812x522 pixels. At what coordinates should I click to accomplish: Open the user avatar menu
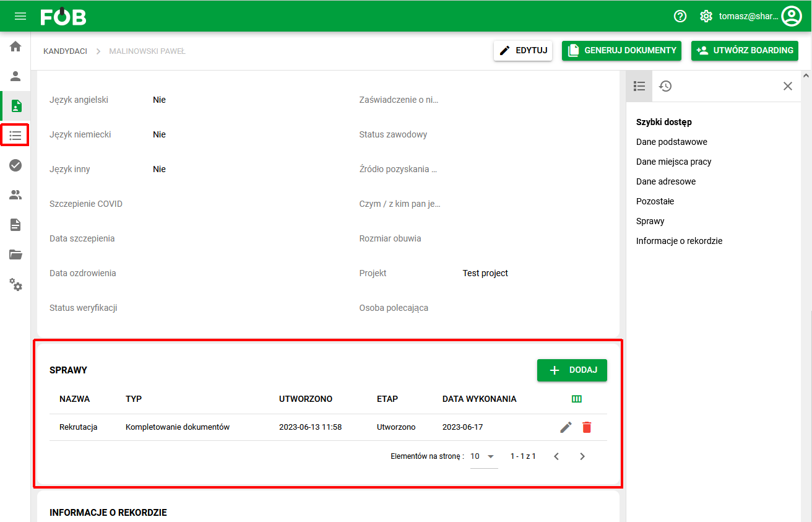pyautogui.click(x=792, y=16)
